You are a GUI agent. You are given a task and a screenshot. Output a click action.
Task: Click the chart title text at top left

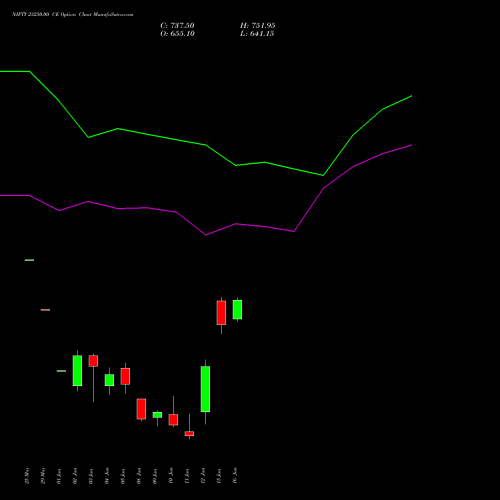(x=72, y=14)
